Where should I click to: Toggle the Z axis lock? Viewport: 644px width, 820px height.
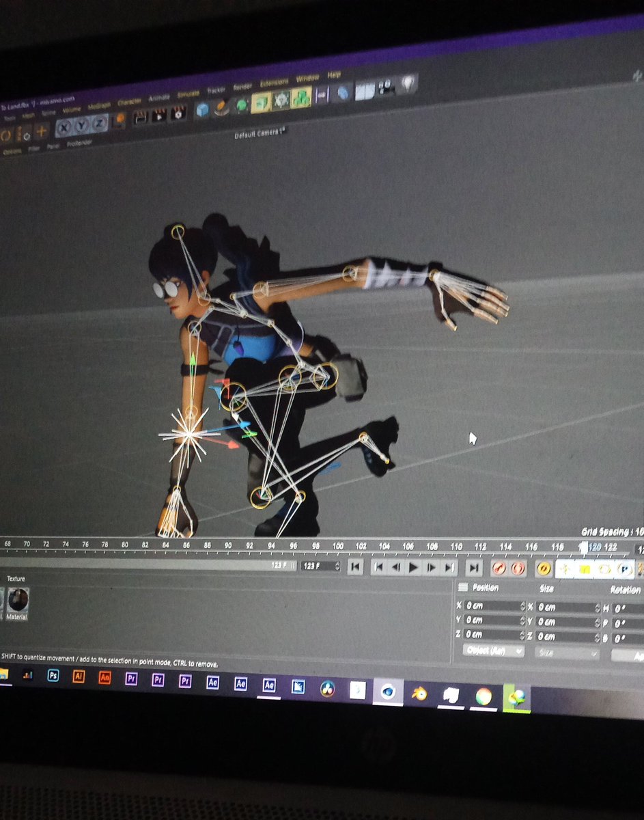click(100, 123)
